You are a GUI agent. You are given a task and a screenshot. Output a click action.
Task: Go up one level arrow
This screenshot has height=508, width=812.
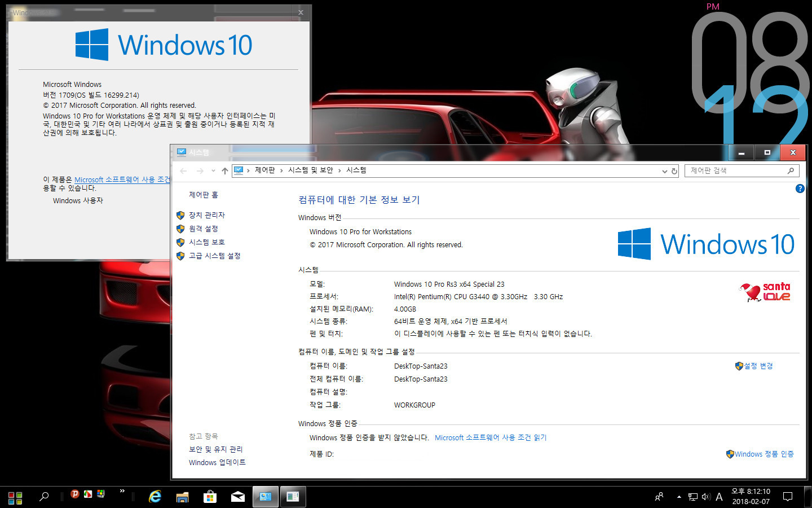pos(225,170)
